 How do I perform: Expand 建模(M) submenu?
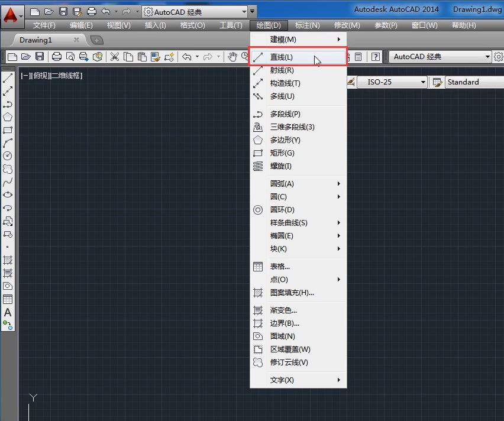pos(298,40)
